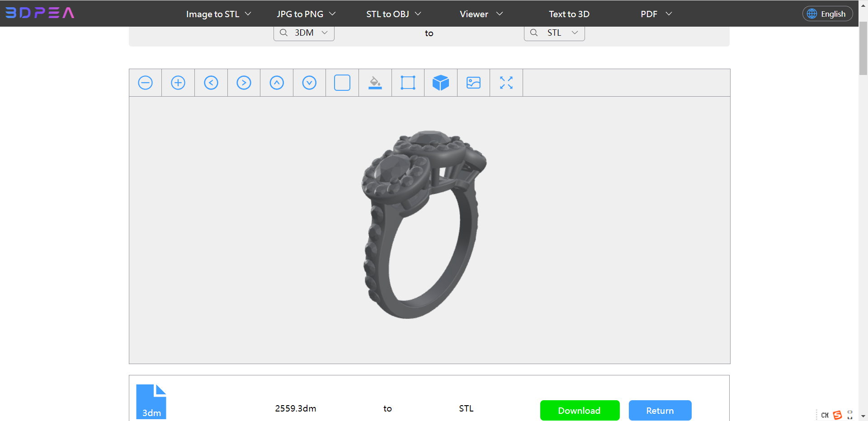Click the page vertical scrollbar thumb

[x=863, y=47]
